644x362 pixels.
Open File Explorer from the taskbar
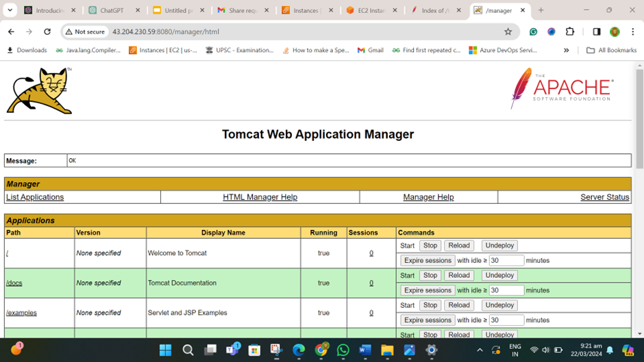387,350
